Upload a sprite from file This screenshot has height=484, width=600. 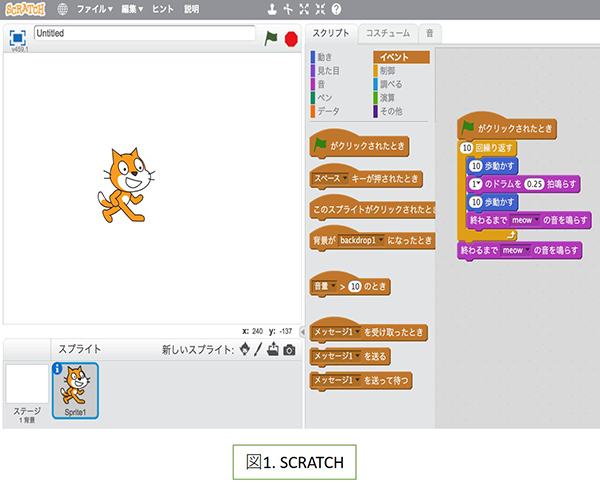273,349
